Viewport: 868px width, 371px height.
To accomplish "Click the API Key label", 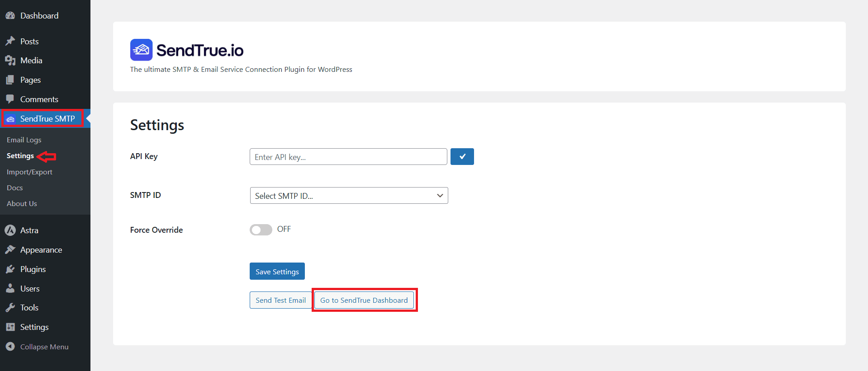I will coord(144,156).
